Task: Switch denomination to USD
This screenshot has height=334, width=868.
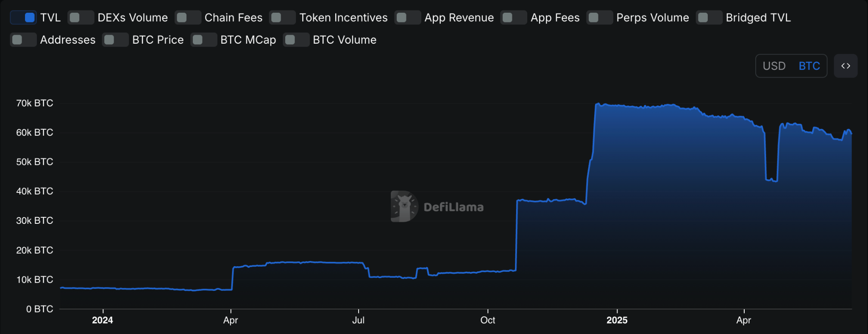Action: pos(774,66)
